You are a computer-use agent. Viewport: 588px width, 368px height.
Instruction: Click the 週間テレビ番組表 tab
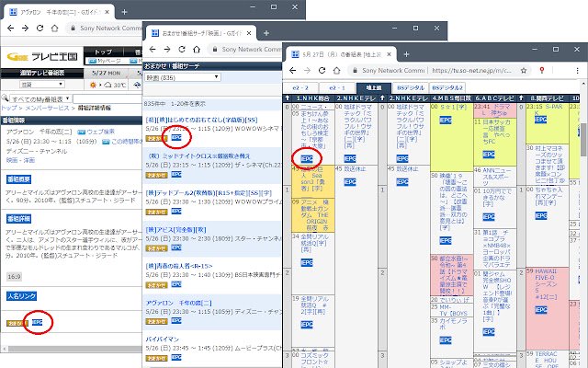[42, 73]
